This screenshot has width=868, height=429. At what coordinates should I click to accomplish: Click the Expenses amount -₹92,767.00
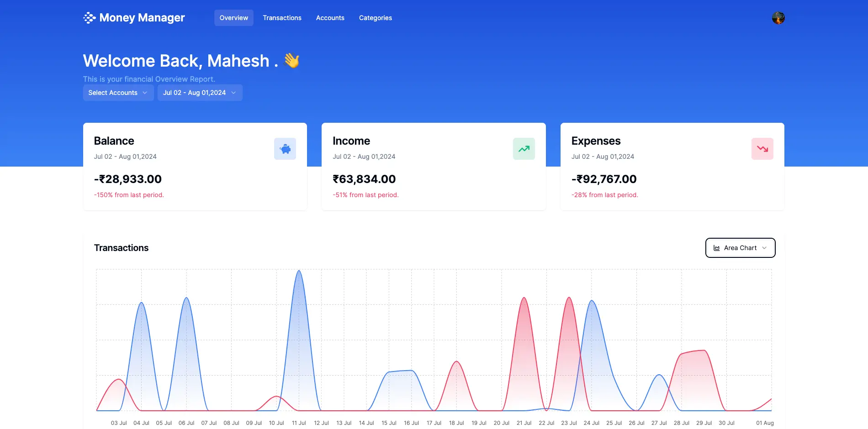(603, 179)
